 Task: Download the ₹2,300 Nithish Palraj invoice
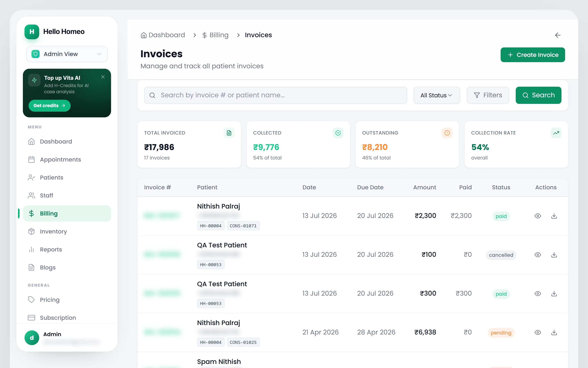tap(554, 216)
